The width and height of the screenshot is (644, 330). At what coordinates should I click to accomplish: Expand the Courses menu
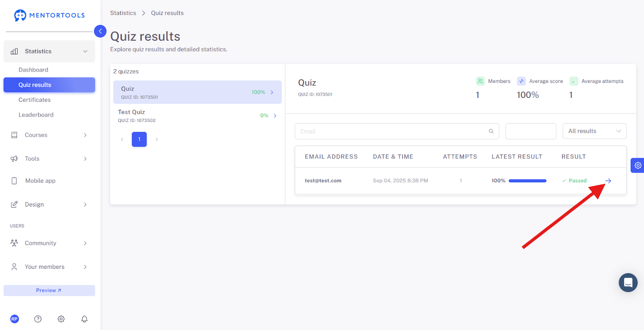(x=49, y=135)
